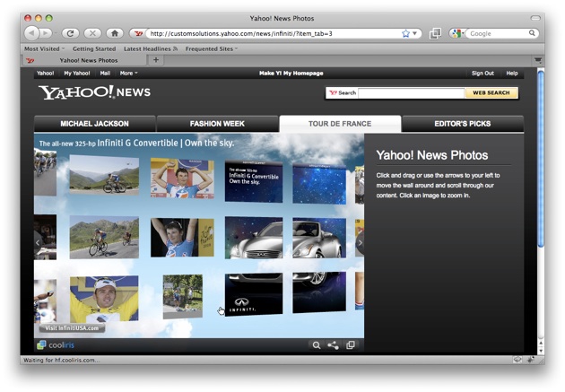Image resolution: width=565 pixels, height=392 pixels.
Task: Expand the Frequented Sites bookmarks folder
Action: 212,48
